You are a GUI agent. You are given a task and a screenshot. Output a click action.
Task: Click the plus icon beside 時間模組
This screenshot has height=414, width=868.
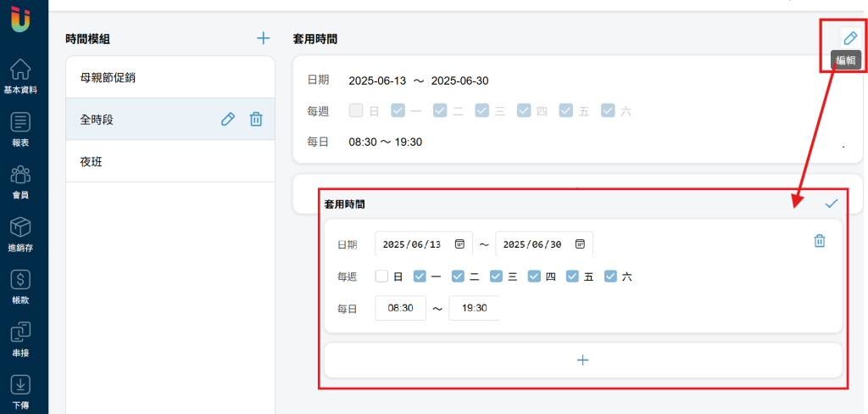[264, 38]
